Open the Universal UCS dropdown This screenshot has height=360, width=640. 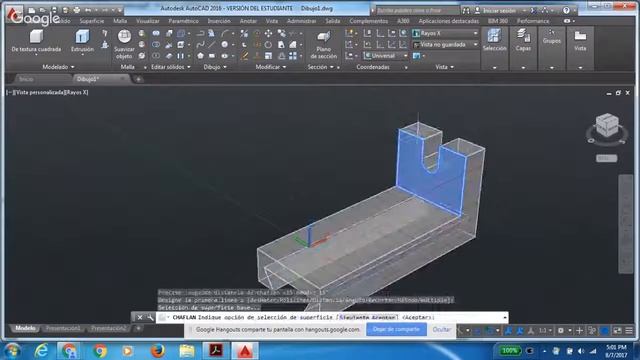[x=386, y=56]
